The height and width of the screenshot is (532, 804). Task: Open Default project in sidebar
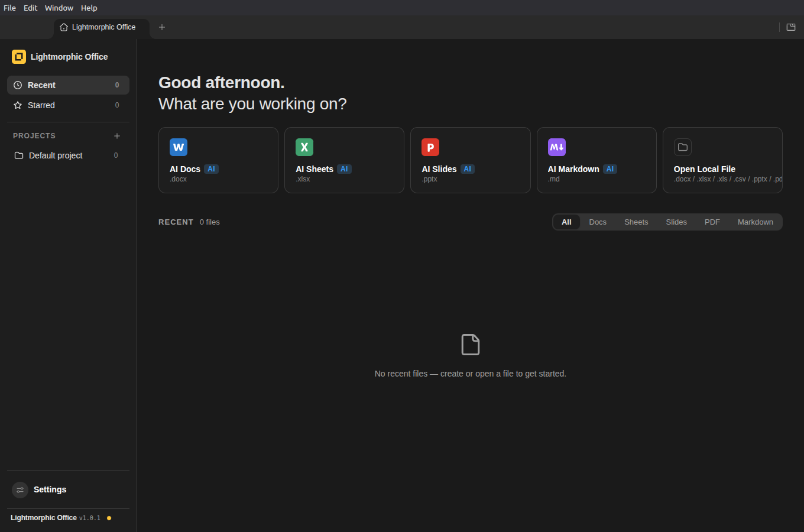pos(68,155)
